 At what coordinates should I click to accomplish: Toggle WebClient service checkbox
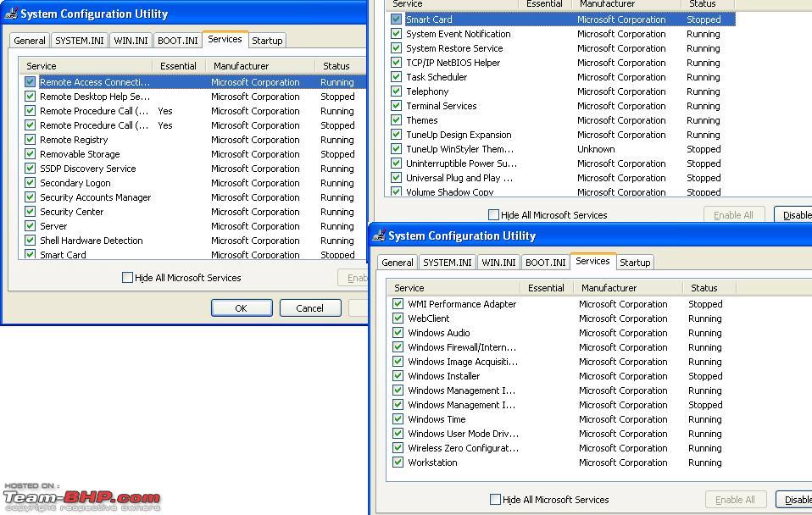pyautogui.click(x=398, y=318)
